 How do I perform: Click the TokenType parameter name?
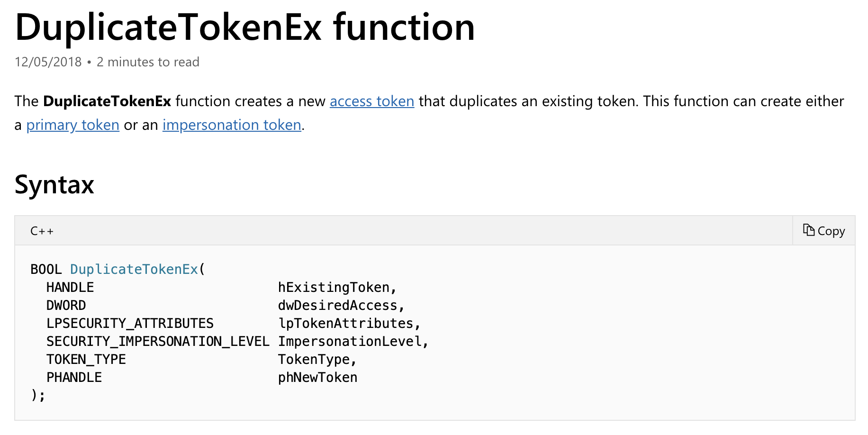(x=314, y=359)
